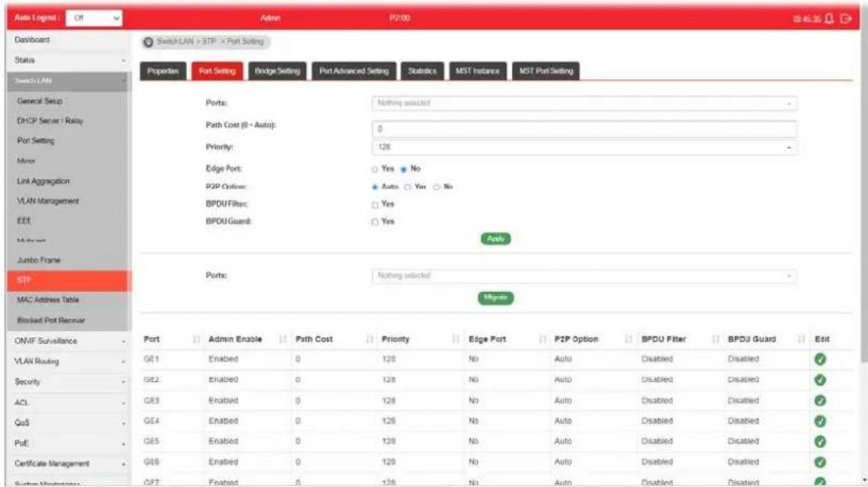Click the green edit icon for GE2
The width and height of the screenshot is (868, 487).
[820, 380]
